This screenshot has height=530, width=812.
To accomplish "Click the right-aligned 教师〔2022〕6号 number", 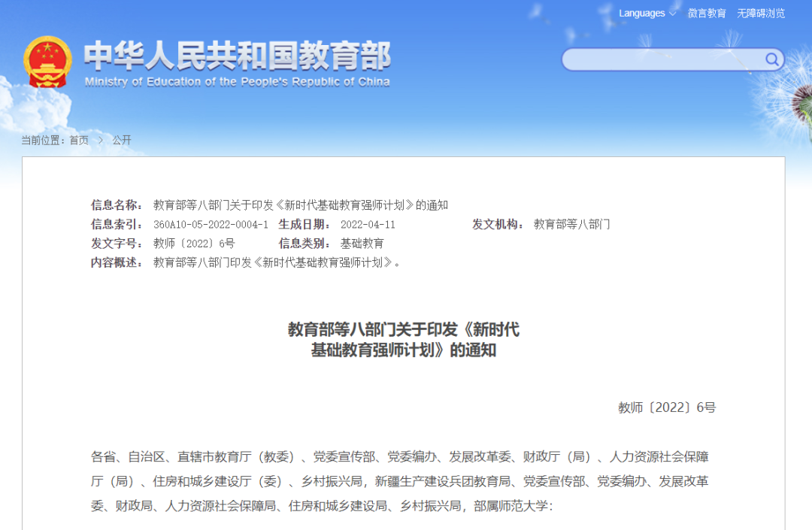I will 667,407.
